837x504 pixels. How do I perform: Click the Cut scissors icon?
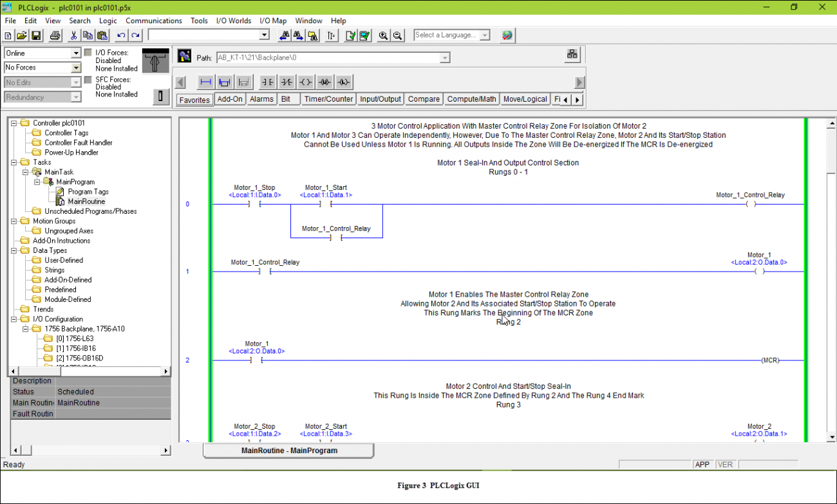[73, 35]
